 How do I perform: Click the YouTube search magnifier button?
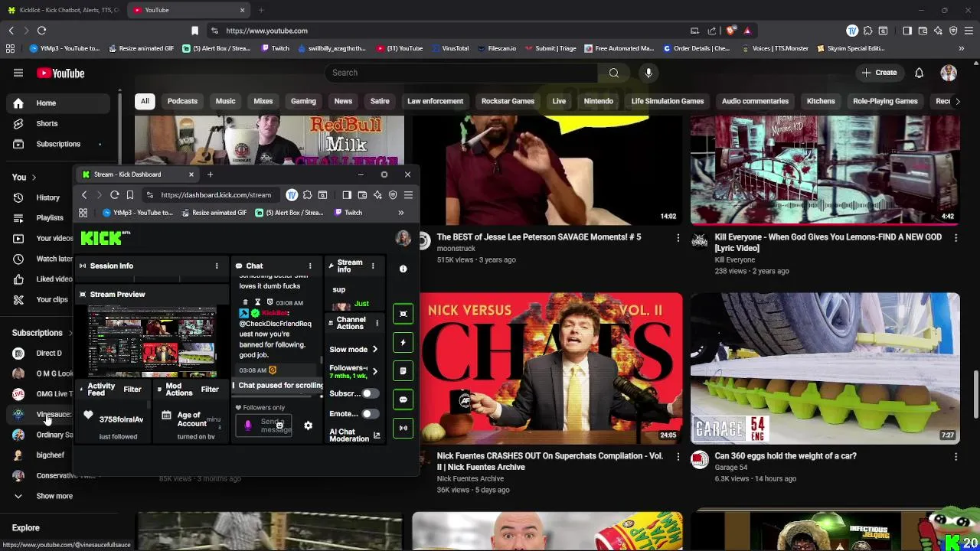point(614,73)
